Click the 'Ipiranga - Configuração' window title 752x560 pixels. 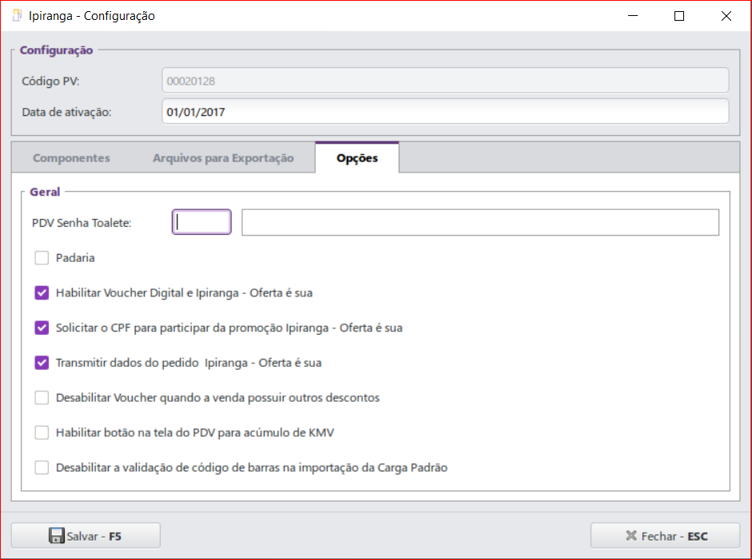(92, 16)
